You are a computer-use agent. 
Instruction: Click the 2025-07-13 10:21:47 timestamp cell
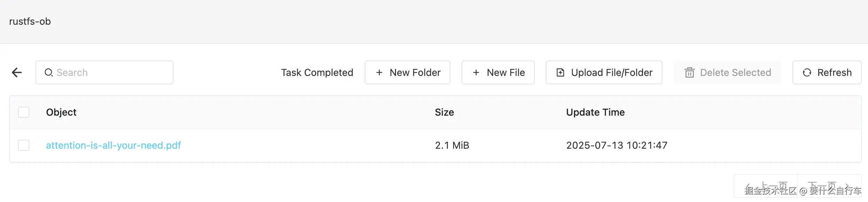(617, 145)
